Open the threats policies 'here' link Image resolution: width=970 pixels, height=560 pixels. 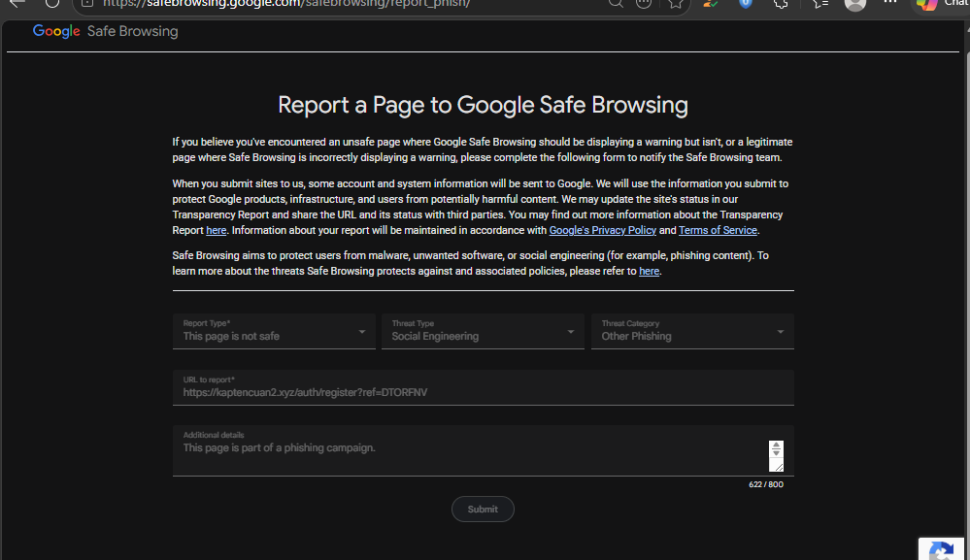pos(649,272)
